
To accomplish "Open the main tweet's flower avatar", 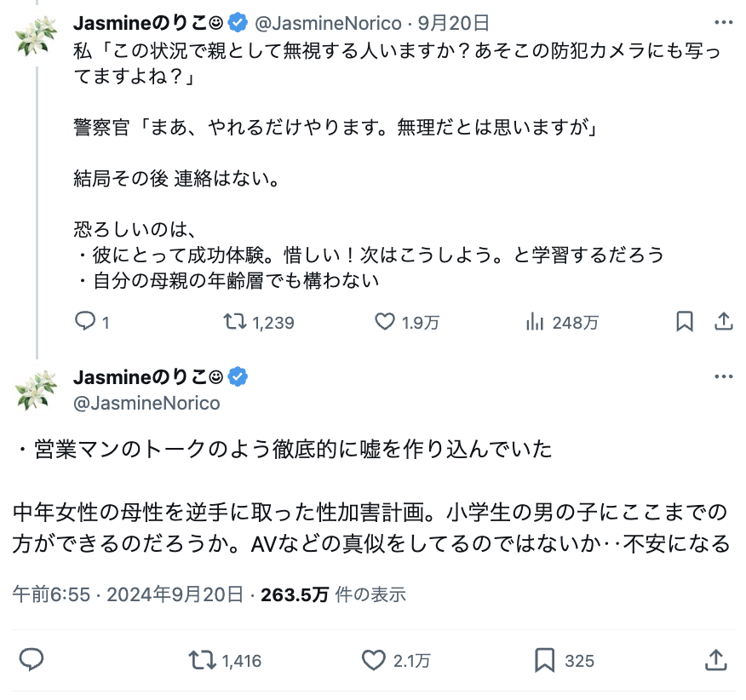I will 36,389.
